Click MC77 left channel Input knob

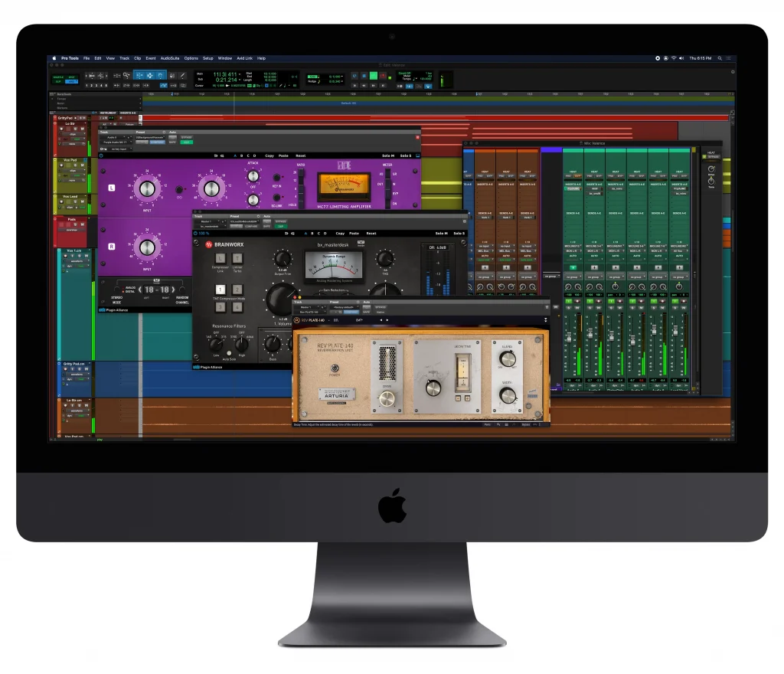[147, 189]
